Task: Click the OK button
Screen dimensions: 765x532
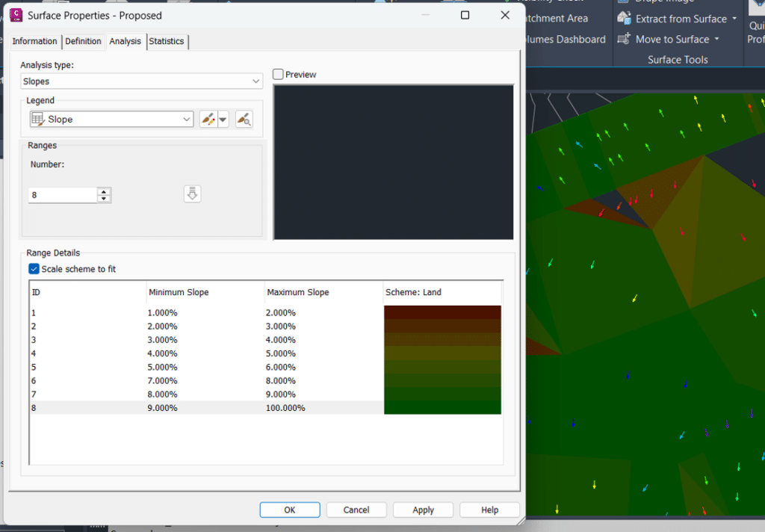Action: 290,510
